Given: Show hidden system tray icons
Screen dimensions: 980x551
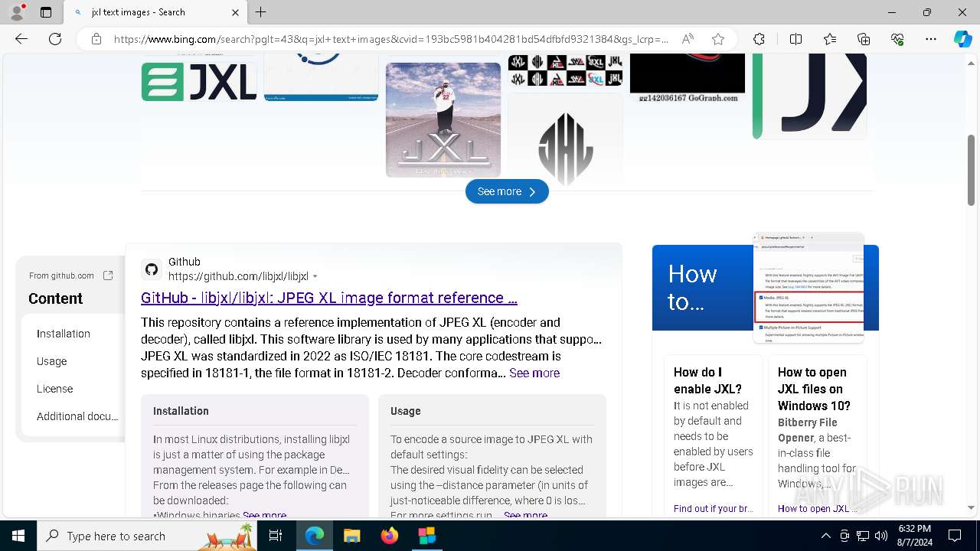Looking at the screenshot, I should pyautogui.click(x=825, y=536).
